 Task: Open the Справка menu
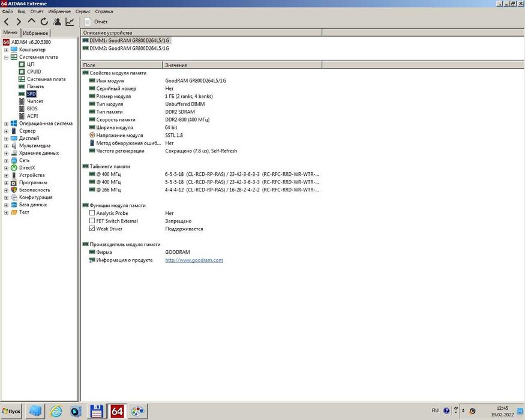click(x=104, y=11)
